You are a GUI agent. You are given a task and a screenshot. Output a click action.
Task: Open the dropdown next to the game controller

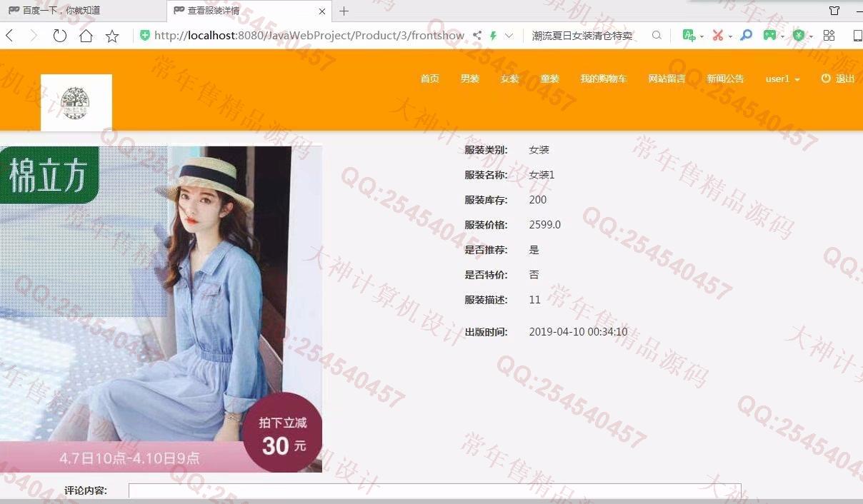pyautogui.click(x=782, y=36)
